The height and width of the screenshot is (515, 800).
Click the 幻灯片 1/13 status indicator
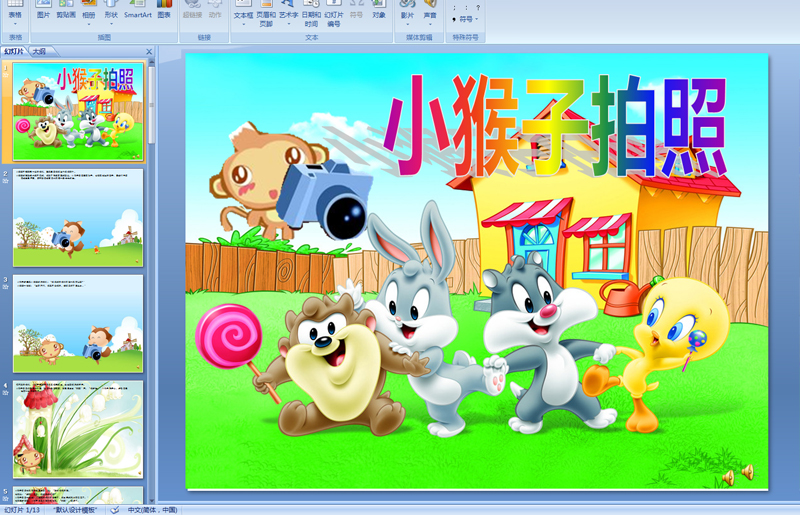click(x=22, y=510)
